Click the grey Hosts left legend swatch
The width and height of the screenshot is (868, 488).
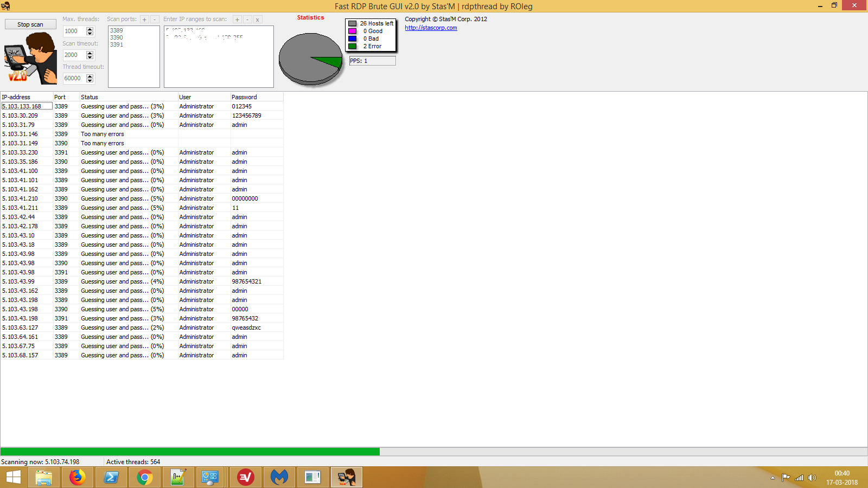coord(353,23)
